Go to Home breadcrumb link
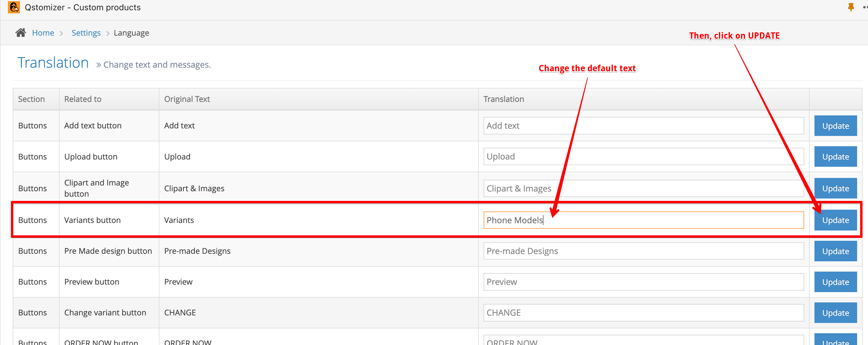The image size is (868, 345). coord(43,33)
